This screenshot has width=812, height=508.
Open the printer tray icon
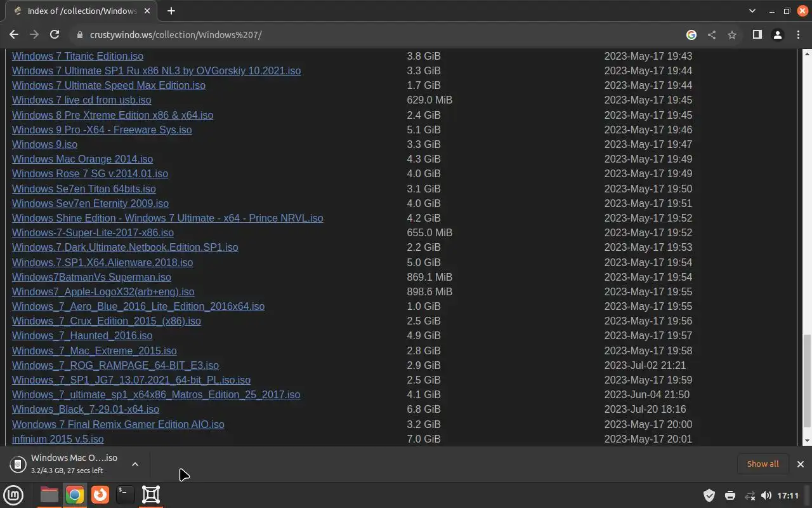[730, 495]
